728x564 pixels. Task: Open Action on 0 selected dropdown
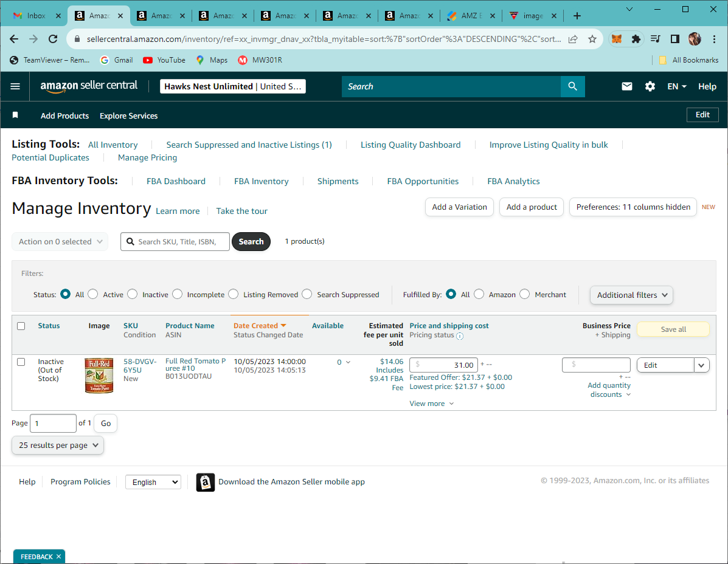(60, 242)
